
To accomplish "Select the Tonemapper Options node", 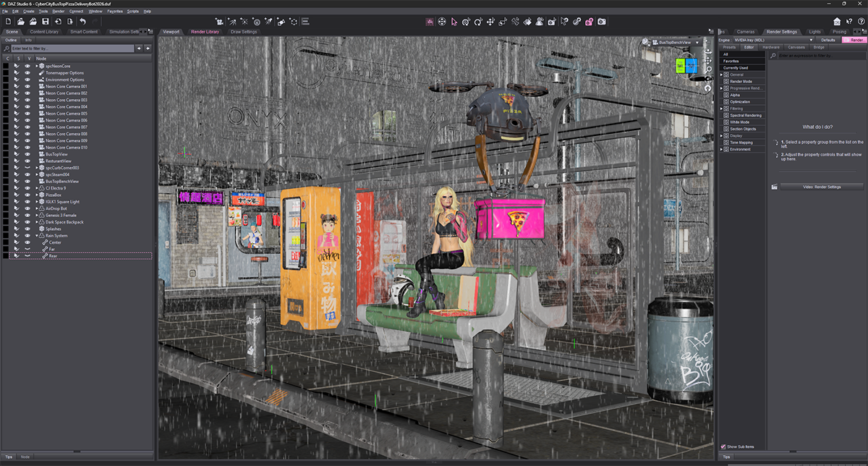I will click(65, 73).
